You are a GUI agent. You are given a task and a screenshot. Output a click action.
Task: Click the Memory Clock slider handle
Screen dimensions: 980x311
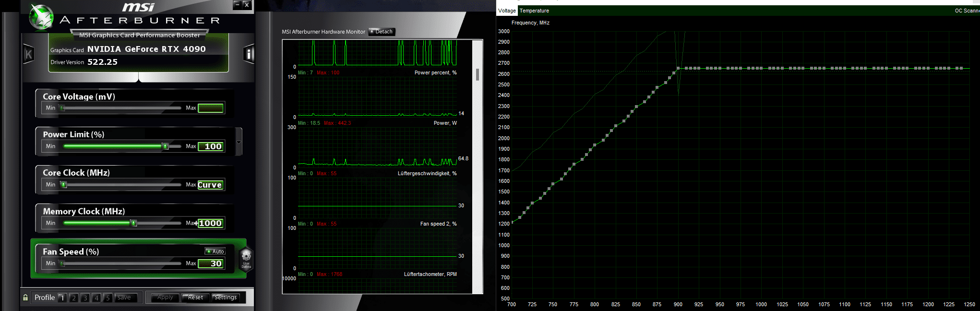tap(134, 223)
